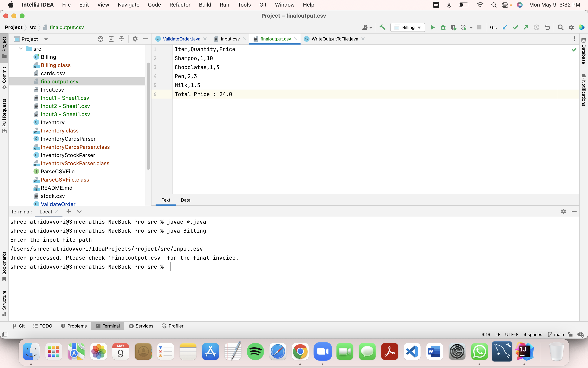The height and width of the screenshot is (368, 588).
Task: Open the Problems tool window button
Action: tap(74, 326)
